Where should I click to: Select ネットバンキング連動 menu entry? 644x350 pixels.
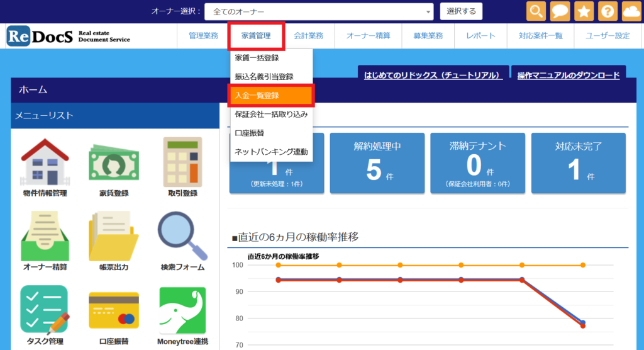[x=272, y=152]
